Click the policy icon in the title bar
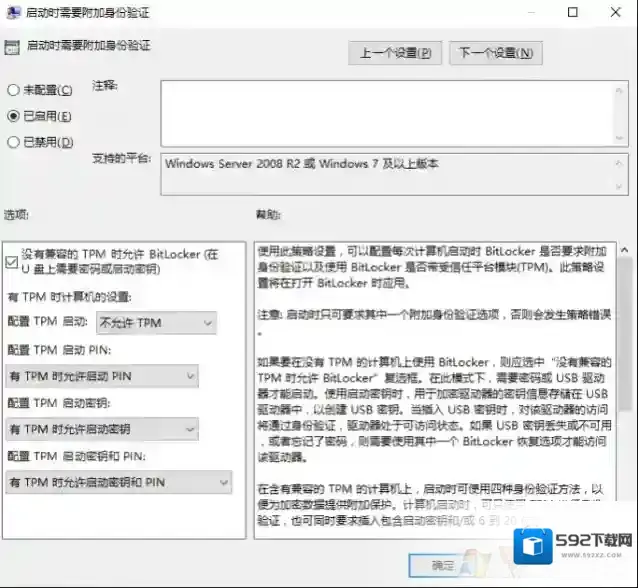This screenshot has height=588, width=638. [11, 13]
